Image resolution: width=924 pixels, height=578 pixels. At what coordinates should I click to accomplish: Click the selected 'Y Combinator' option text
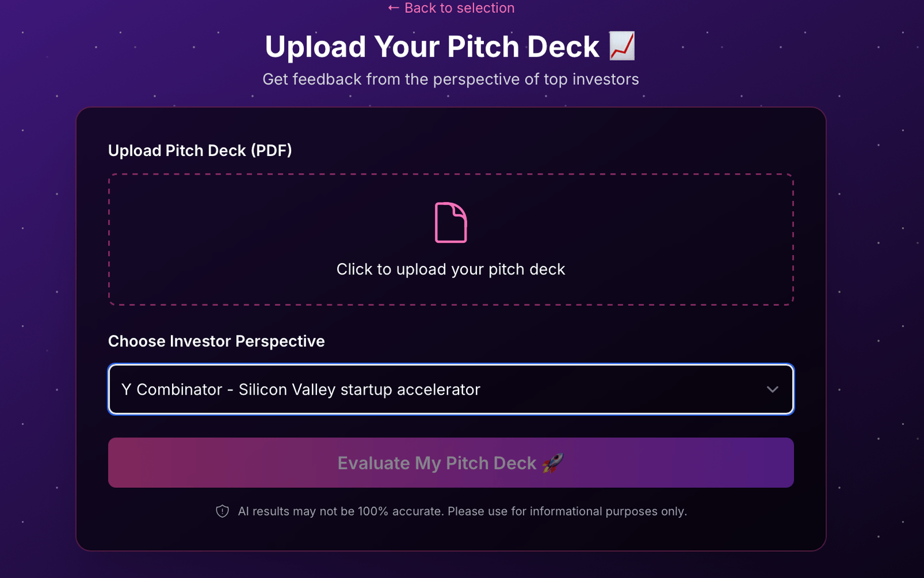point(301,389)
